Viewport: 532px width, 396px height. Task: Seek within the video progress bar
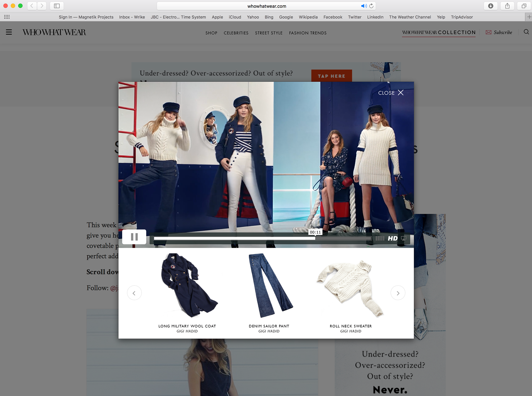click(x=263, y=238)
